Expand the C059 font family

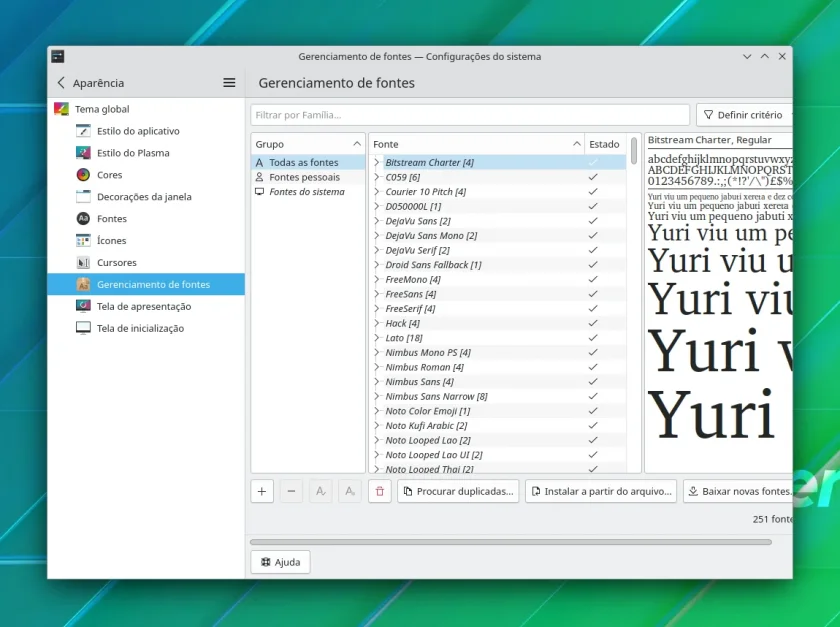377,177
